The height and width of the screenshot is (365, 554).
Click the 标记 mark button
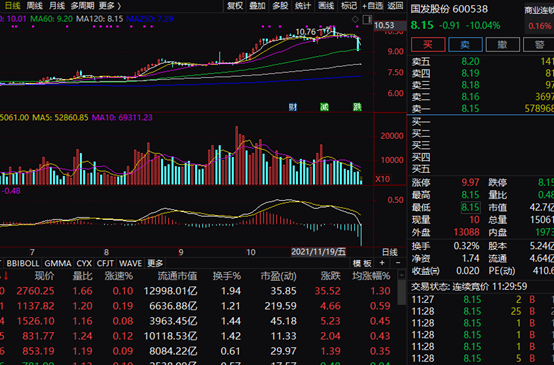[349, 6]
